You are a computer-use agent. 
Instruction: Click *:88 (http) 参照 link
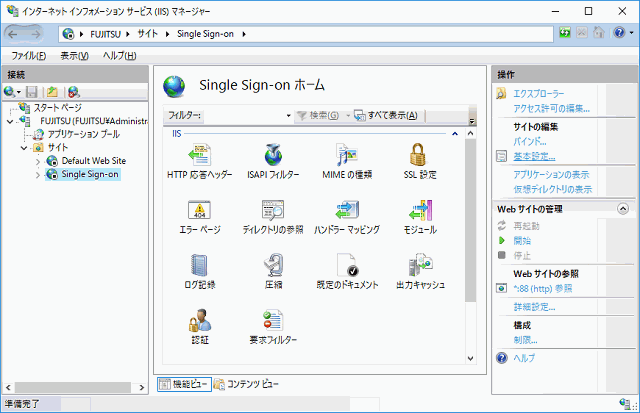543,289
